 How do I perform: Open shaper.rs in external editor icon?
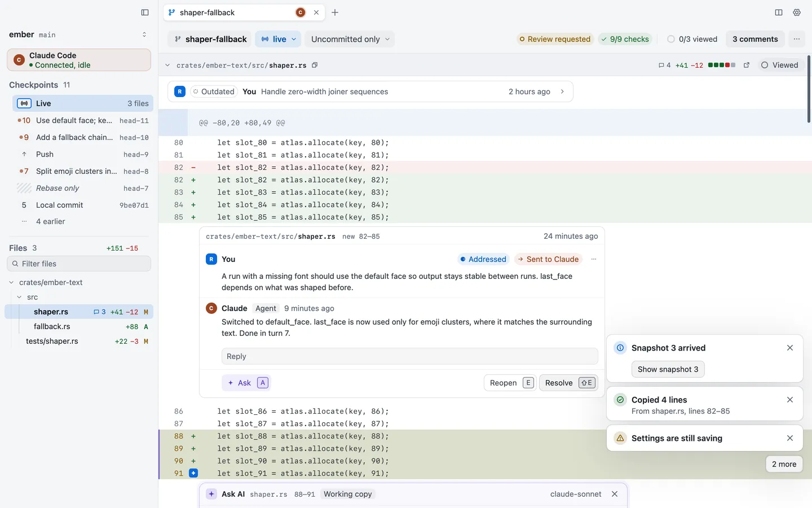[x=747, y=65]
